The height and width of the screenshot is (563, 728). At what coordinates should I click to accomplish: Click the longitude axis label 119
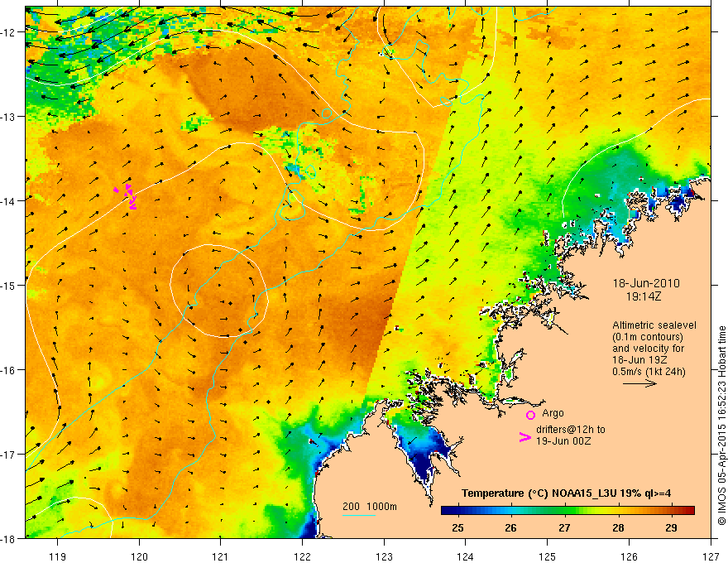click(x=58, y=557)
